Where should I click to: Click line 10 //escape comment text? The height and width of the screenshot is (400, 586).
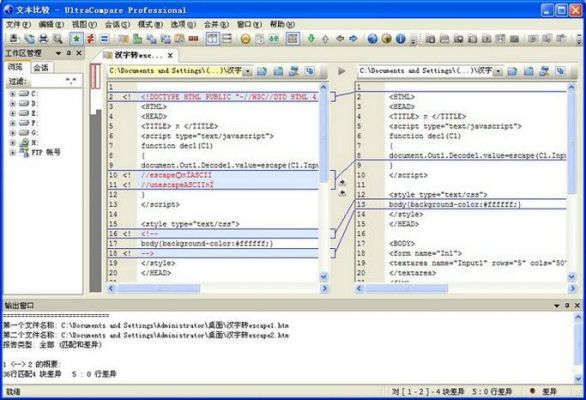coord(176,175)
